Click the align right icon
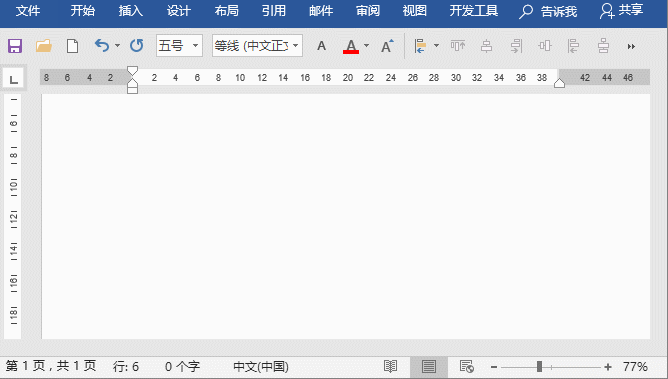This screenshot has width=668, height=379. coord(516,46)
